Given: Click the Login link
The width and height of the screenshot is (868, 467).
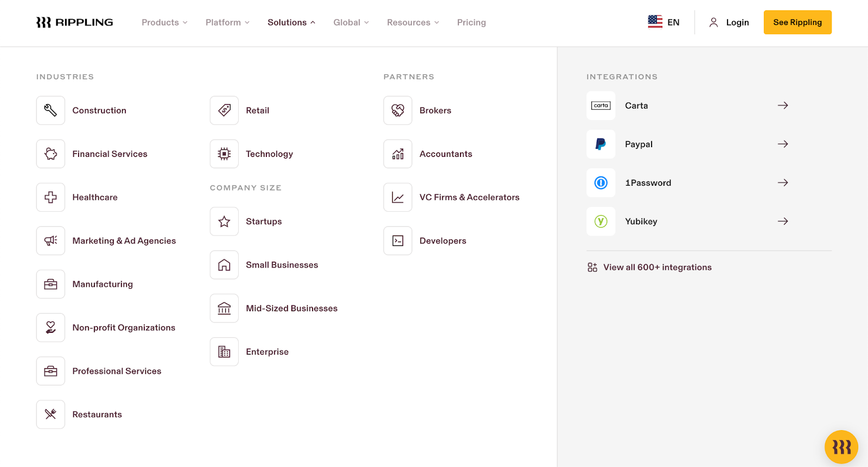Looking at the screenshot, I should pyautogui.click(x=729, y=22).
